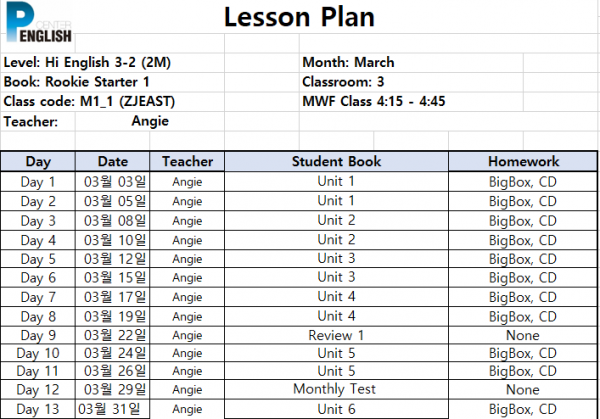Select the Classroom: 3 cell
This screenshot has width=600, height=419.
(411, 82)
